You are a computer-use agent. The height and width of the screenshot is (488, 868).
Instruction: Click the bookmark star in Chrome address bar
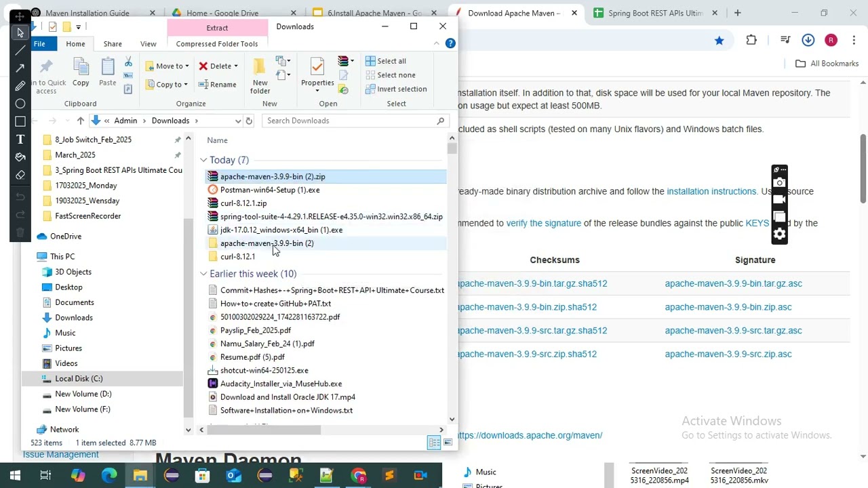tap(719, 41)
